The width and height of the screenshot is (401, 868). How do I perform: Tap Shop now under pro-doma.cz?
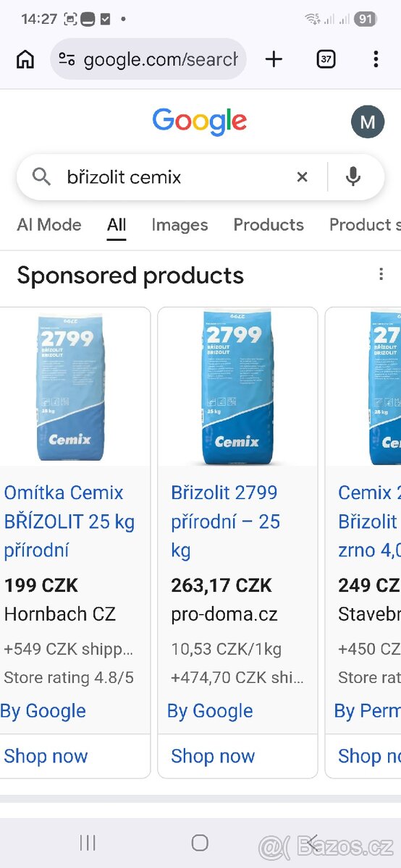click(213, 756)
